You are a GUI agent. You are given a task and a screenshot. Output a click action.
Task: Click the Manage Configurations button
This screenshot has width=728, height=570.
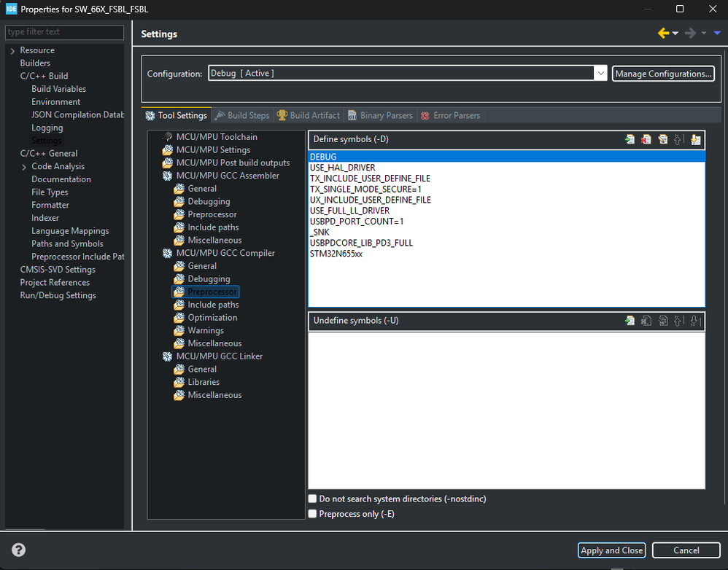pyautogui.click(x=663, y=74)
